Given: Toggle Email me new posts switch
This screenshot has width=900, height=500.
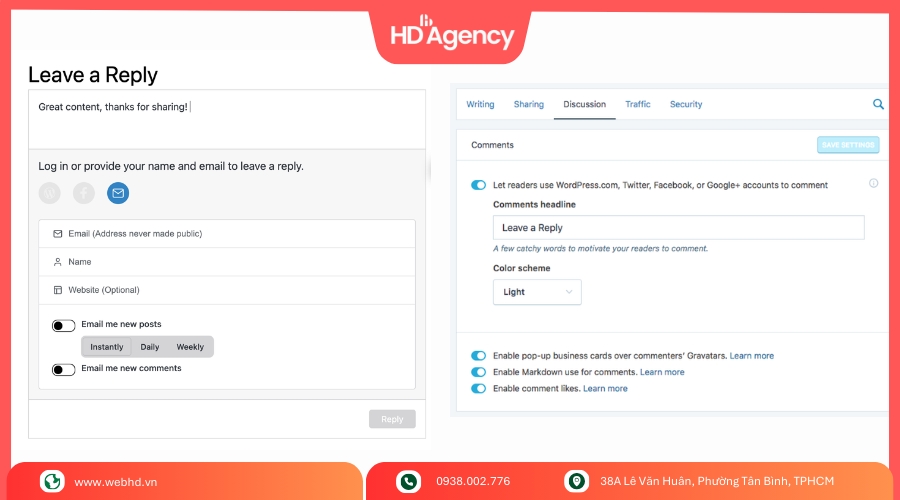Looking at the screenshot, I should coord(64,325).
